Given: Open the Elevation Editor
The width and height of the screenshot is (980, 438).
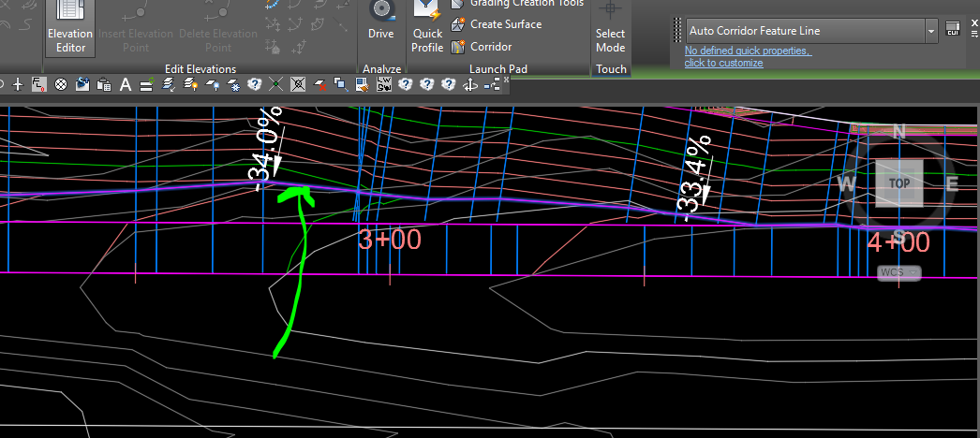Looking at the screenshot, I should click(70, 27).
